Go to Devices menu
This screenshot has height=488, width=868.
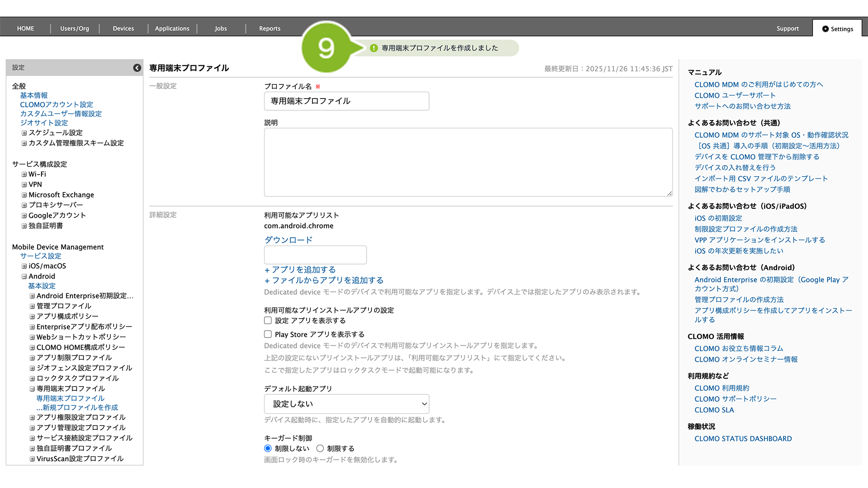click(x=123, y=29)
